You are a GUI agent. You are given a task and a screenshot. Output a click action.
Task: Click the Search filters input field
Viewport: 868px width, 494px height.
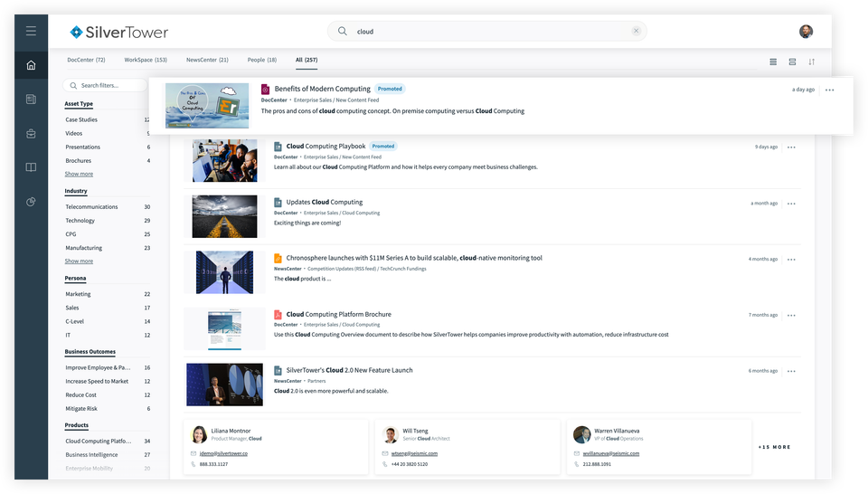pos(105,85)
